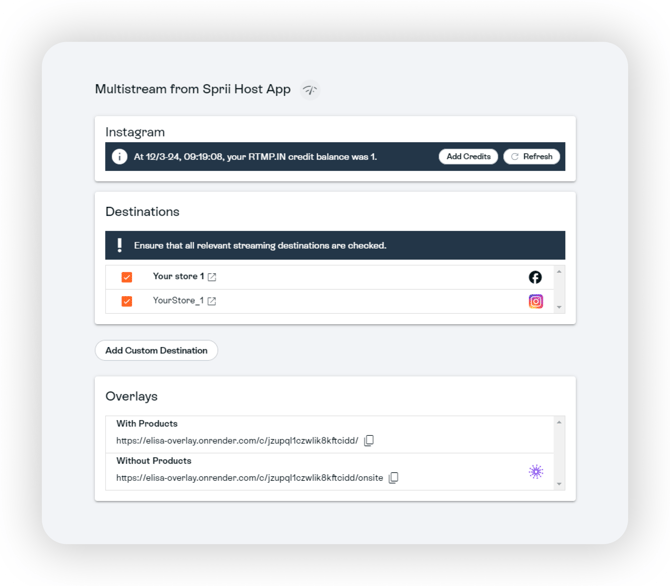Click the purple starburst icon in Overlays
670x586 pixels.
point(536,472)
